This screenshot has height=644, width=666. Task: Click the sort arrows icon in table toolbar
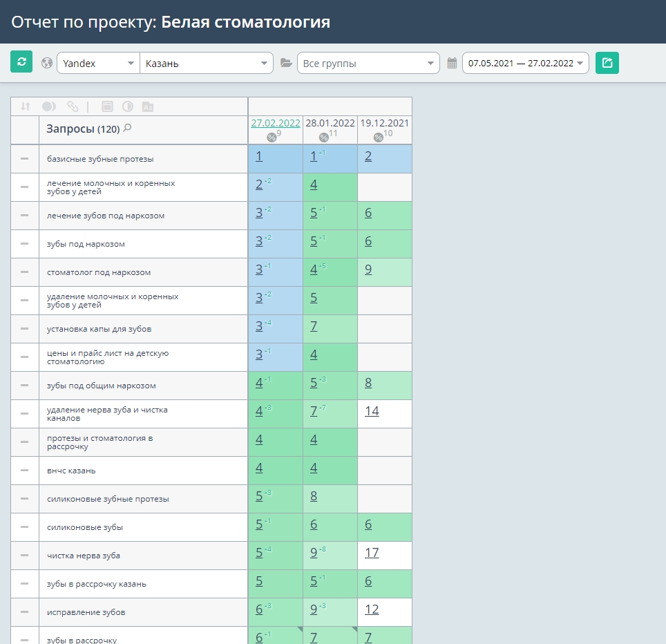pos(26,106)
